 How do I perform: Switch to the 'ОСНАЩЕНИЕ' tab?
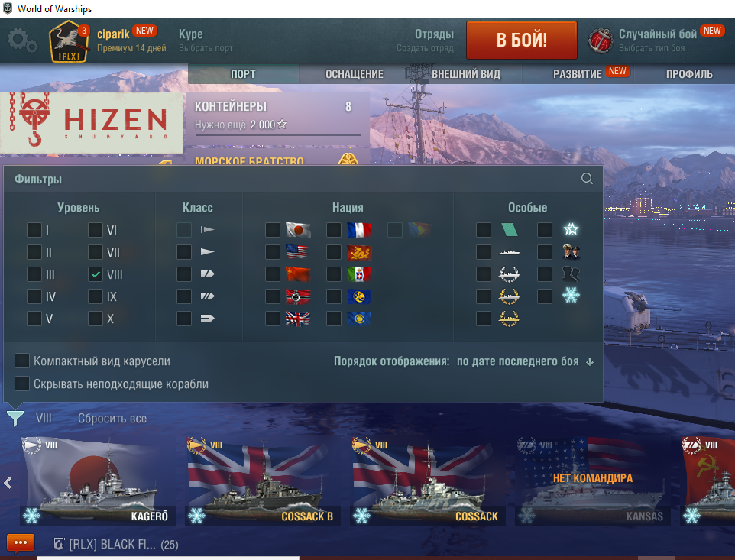pyautogui.click(x=355, y=74)
